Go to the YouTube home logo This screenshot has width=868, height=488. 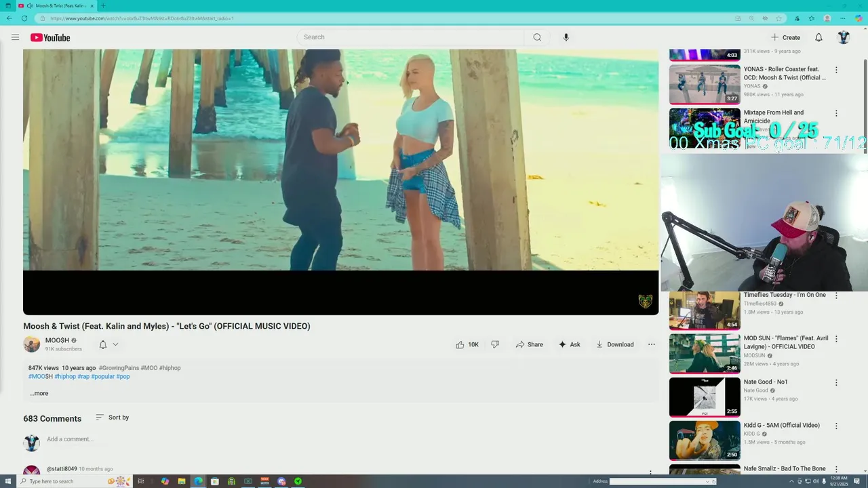point(50,37)
